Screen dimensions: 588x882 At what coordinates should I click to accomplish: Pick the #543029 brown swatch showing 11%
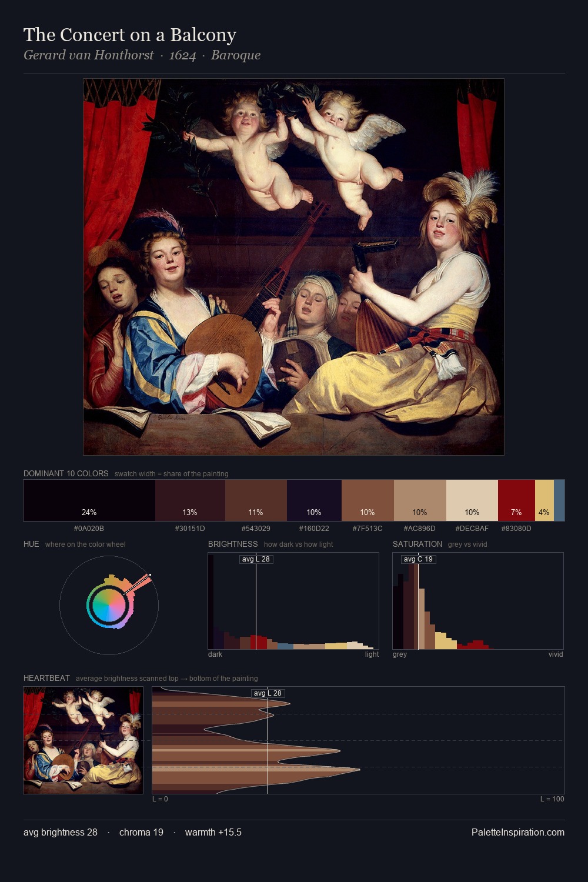256,500
